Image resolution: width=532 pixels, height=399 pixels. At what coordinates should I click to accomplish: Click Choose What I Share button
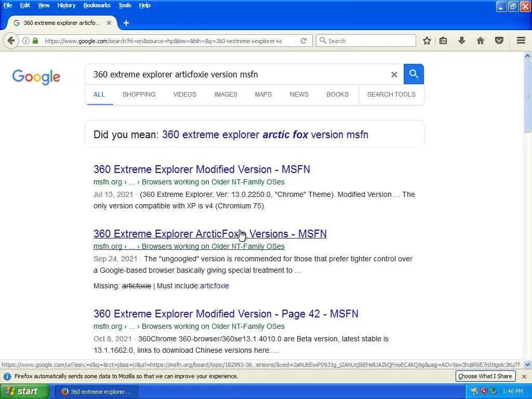[485, 376]
